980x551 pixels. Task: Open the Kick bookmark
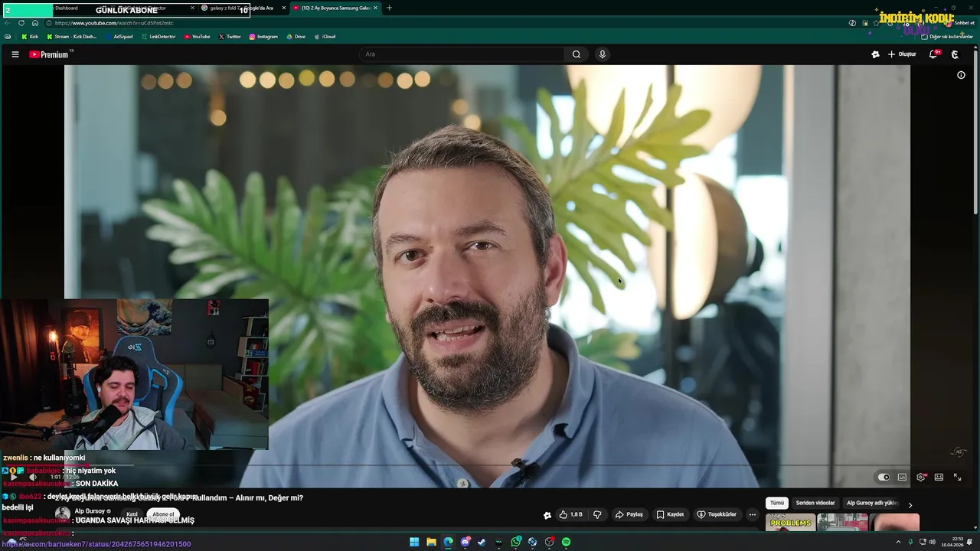point(30,37)
